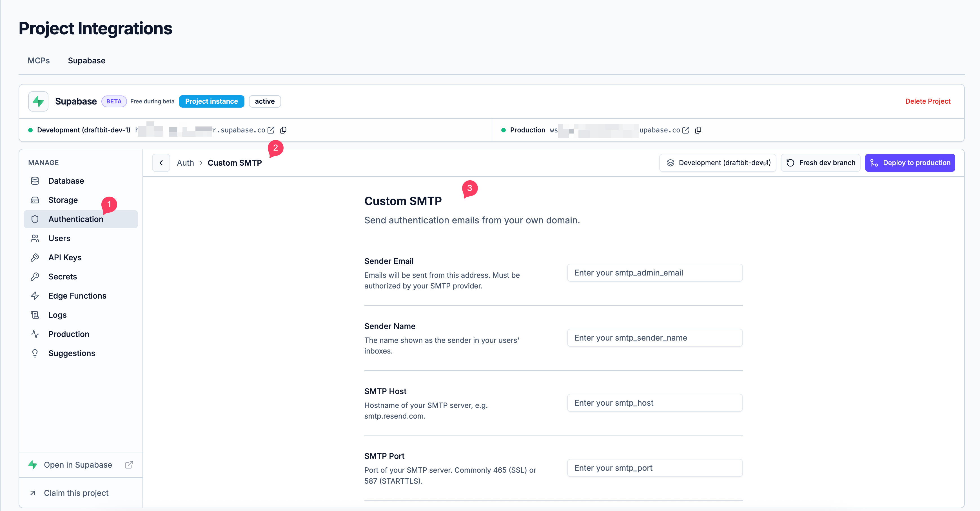980x511 pixels.
Task: Click the Project instance badge
Action: click(x=211, y=101)
